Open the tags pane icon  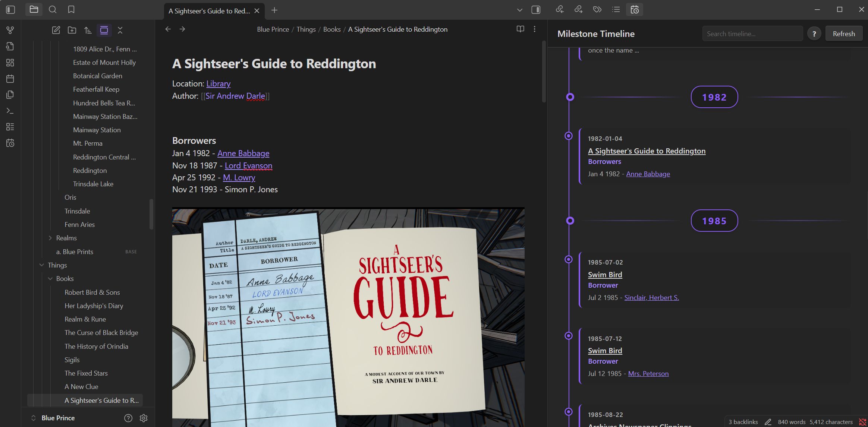[x=597, y=10]
